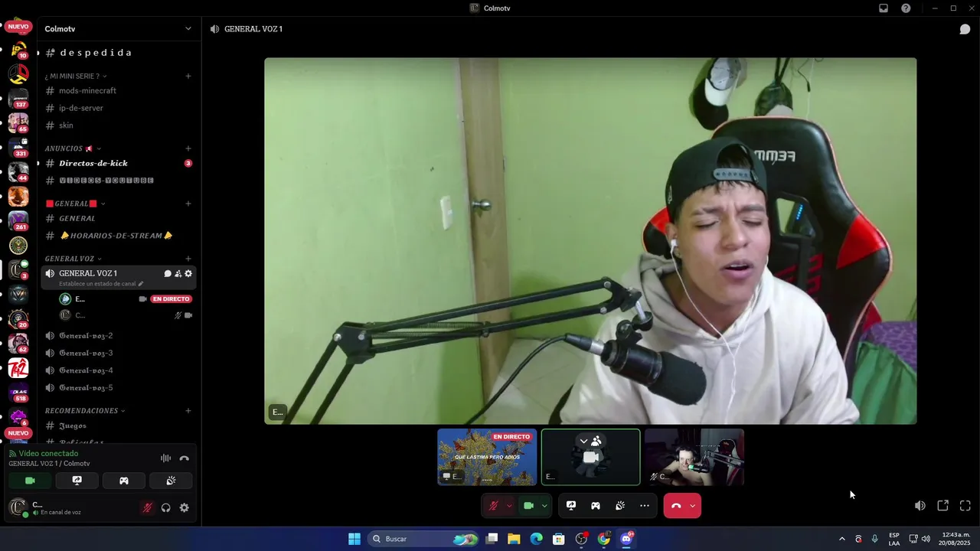Open soundboard in left voice panel

[x=171, y=481]
